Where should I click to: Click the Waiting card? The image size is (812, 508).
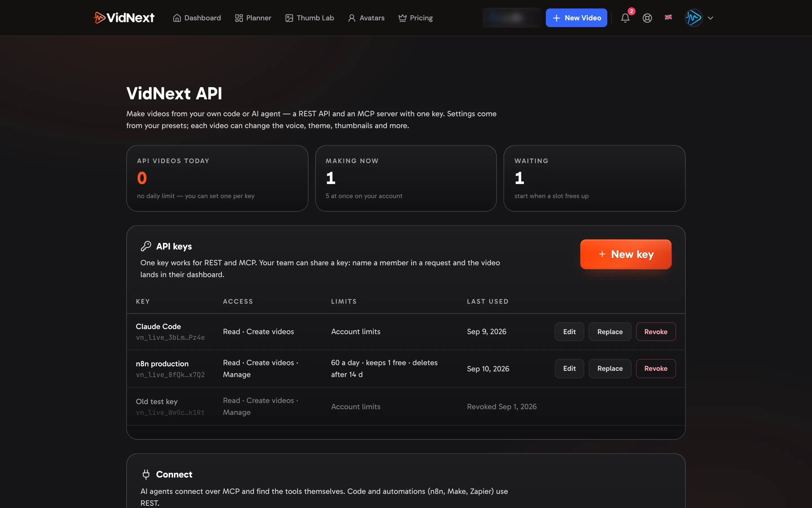[x=594, y=178]
